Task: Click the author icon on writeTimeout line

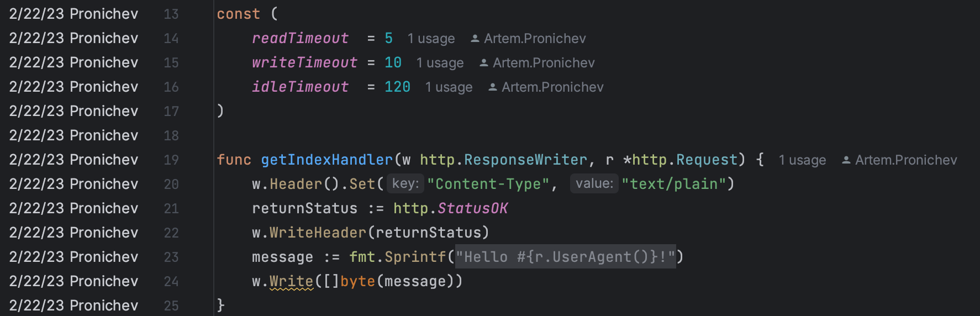Action: pos(483,63)
